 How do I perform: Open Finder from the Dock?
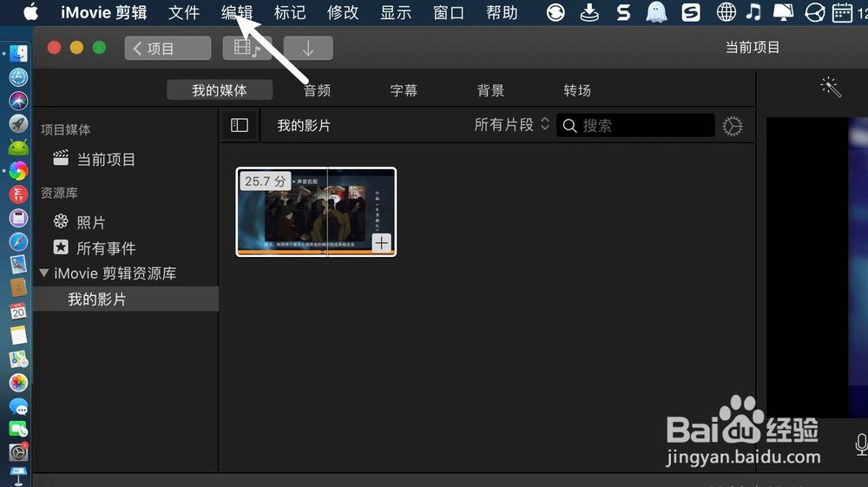pos(18,53)
